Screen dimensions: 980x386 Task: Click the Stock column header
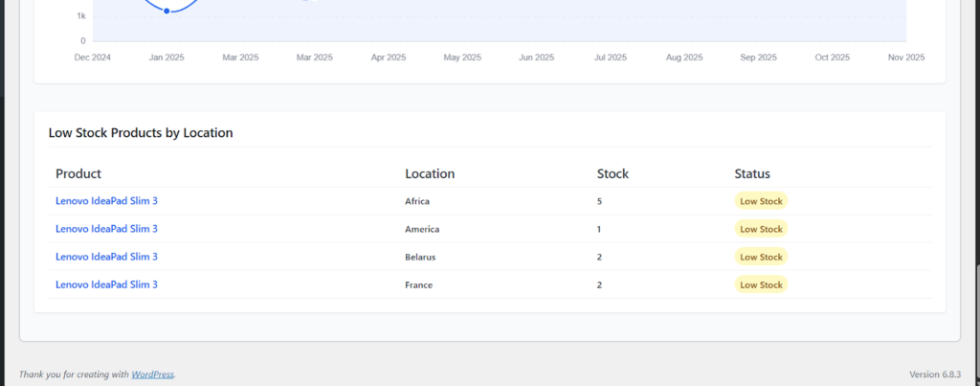(x=612, y=173)
